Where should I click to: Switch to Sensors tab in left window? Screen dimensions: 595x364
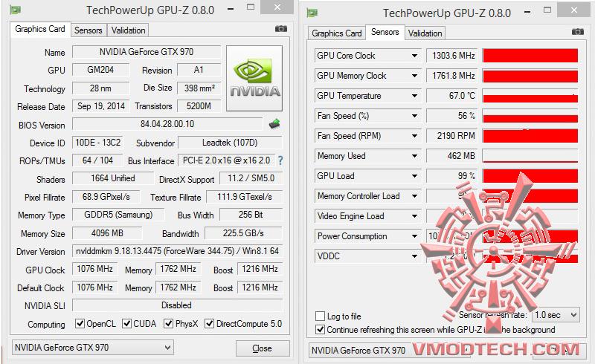(x=88, y=30)
